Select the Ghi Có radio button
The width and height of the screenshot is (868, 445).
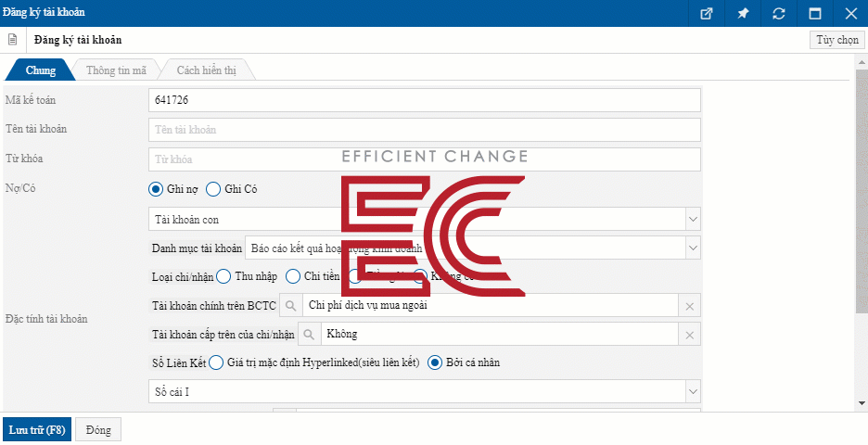point(212,189)
